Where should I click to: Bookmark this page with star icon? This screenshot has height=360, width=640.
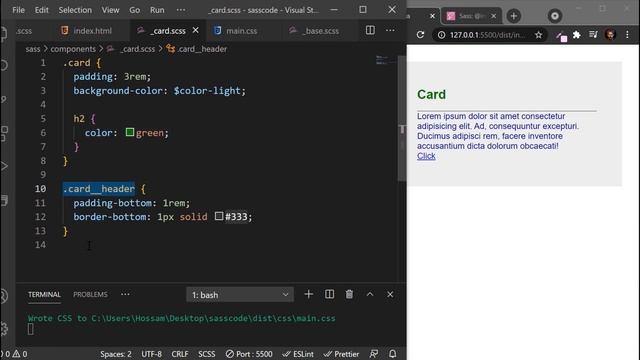tap(539, 35)
